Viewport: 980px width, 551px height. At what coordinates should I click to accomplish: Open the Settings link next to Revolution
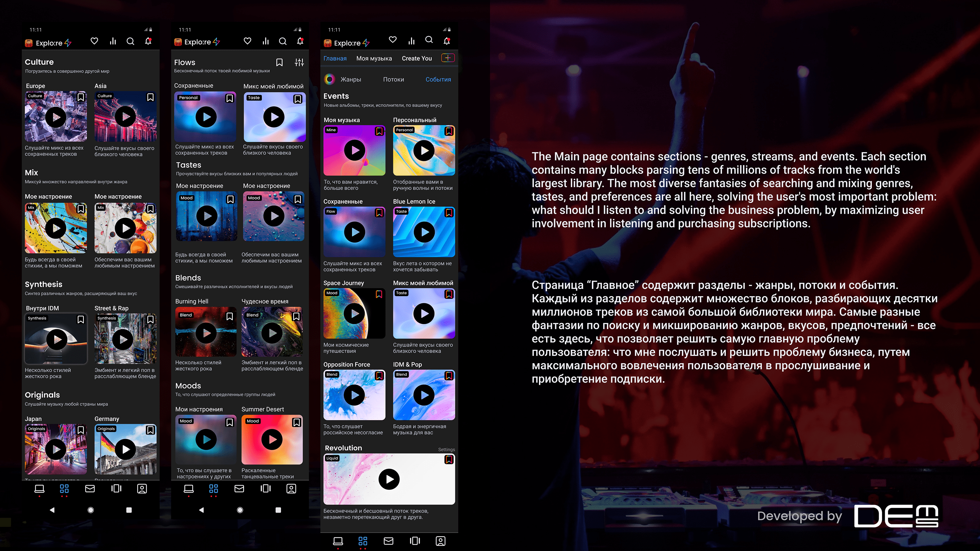click(446, 450)
